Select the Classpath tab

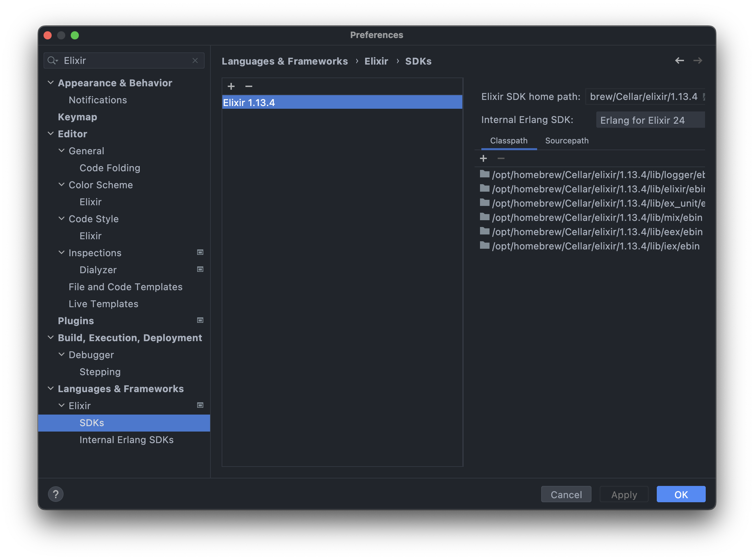pos(509,140)
